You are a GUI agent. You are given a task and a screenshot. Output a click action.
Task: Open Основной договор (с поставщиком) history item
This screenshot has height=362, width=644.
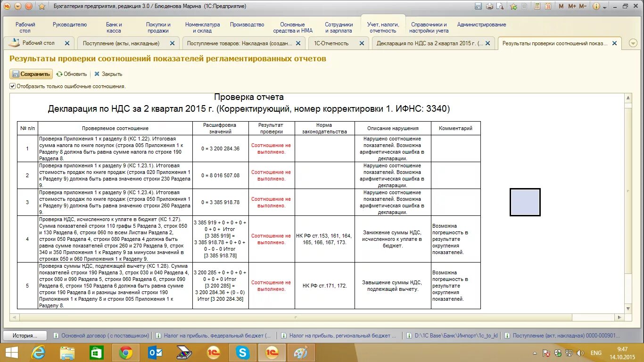[x=101, y=336]
